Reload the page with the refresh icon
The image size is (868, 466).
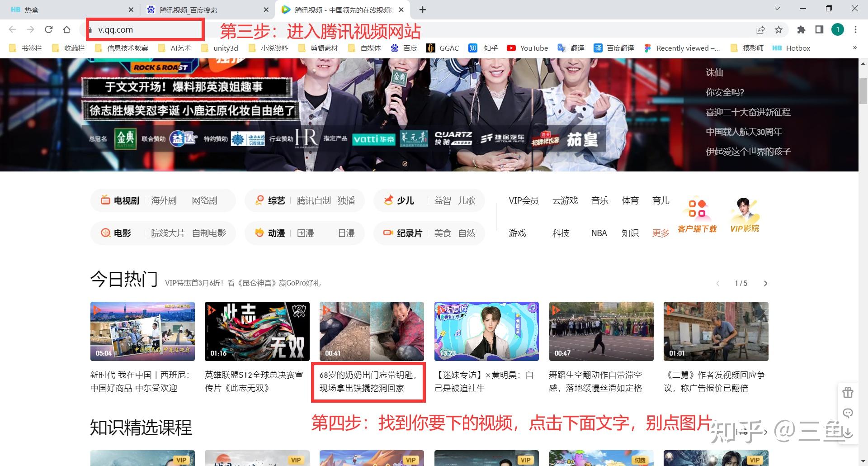click(49, 30)
